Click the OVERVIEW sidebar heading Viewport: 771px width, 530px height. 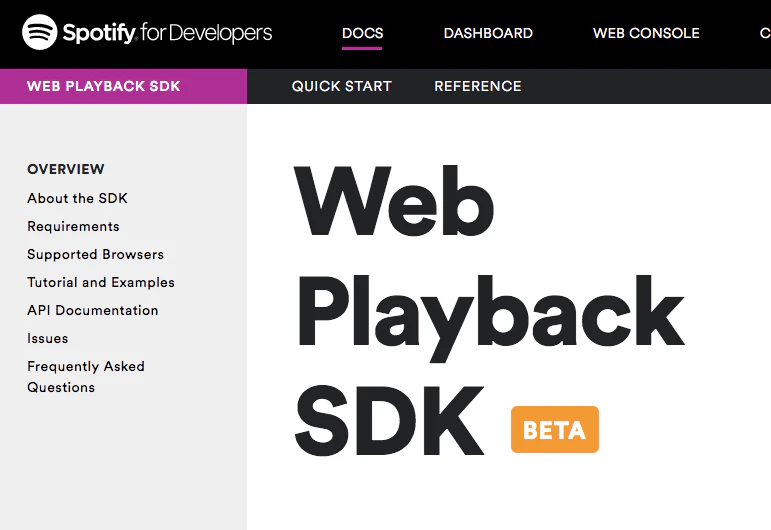65,169
